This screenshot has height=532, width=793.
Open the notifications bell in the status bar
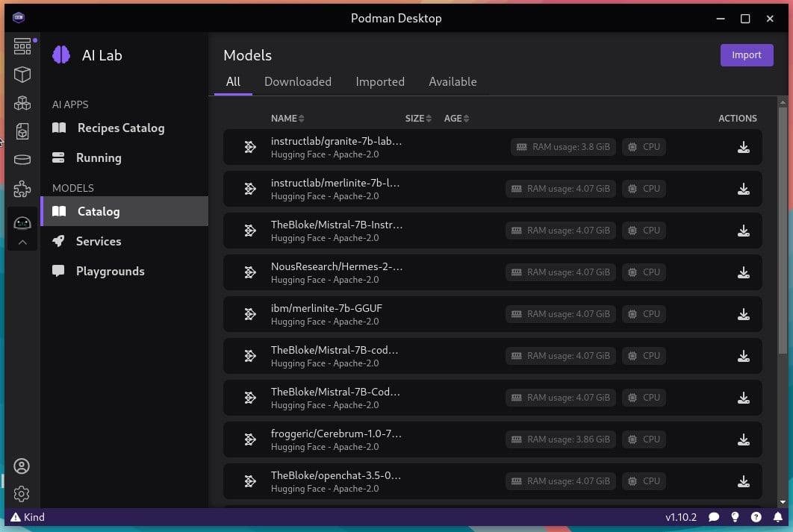pos(777,517)
